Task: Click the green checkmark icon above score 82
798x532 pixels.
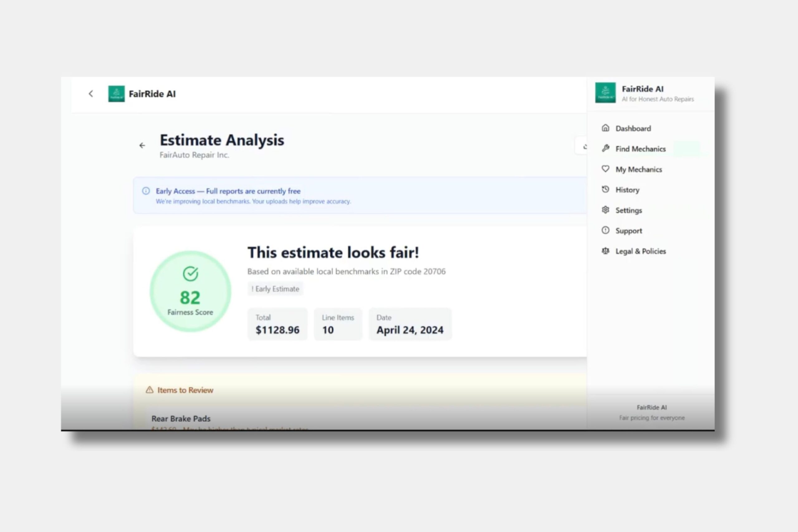Action: pyautogui.click(x=190, y=273)
